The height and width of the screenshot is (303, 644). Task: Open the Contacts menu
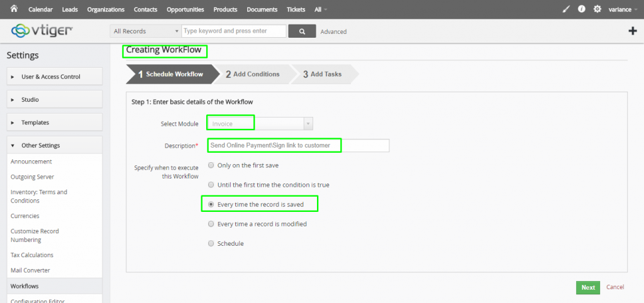[145, 9]
